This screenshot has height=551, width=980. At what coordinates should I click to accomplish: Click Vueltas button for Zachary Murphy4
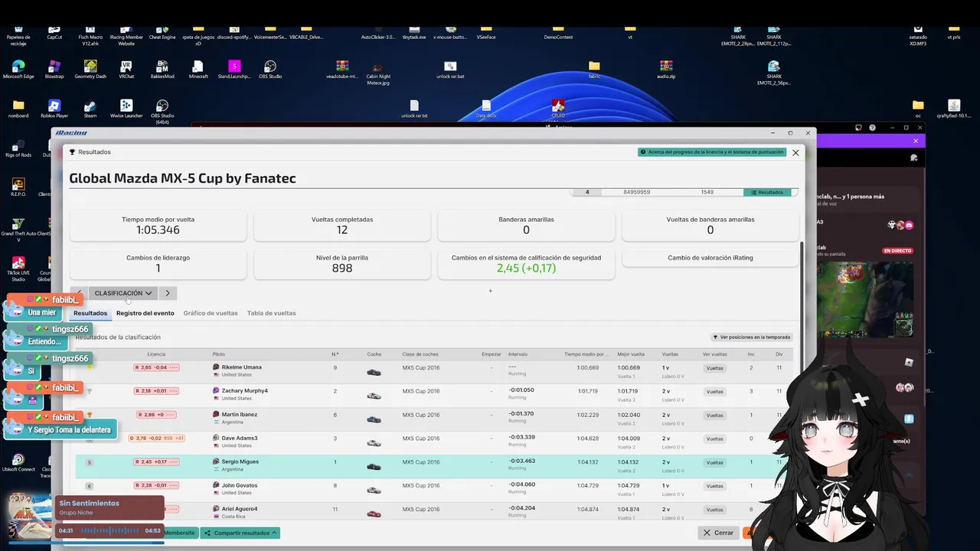pyautogui.click(x=714, y=392)
